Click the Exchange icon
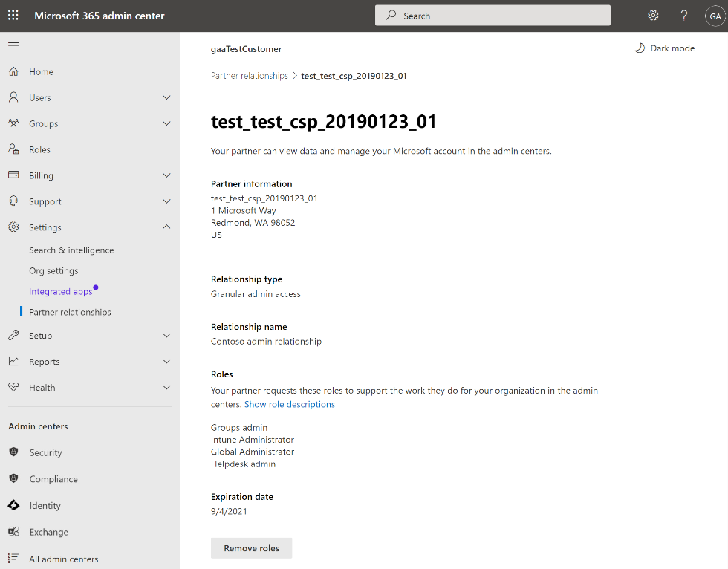Screen dimensions: 728x569 click(13, 531)
